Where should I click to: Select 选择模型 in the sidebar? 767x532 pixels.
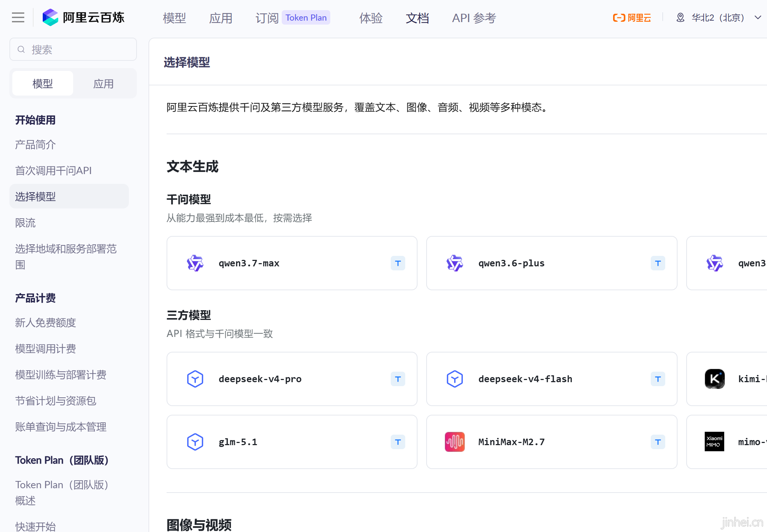(x=69, y=196)
